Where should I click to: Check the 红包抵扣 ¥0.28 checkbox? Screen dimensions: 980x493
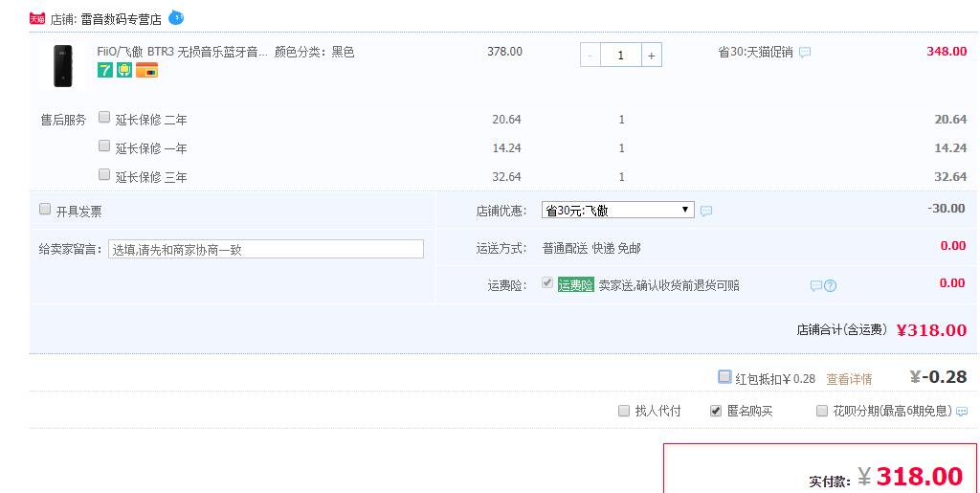click(724, 377)
